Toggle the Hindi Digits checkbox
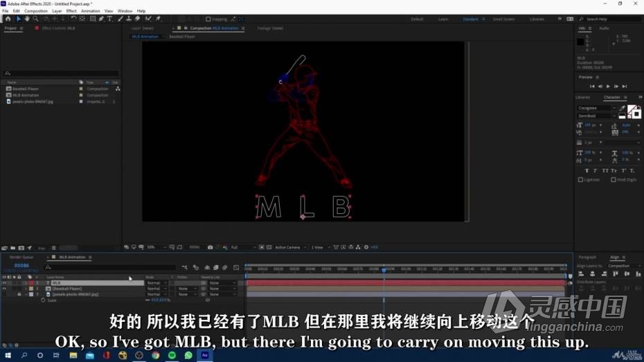Image resolution: width=644 pixels, height=362 pixels. [614, 180]
